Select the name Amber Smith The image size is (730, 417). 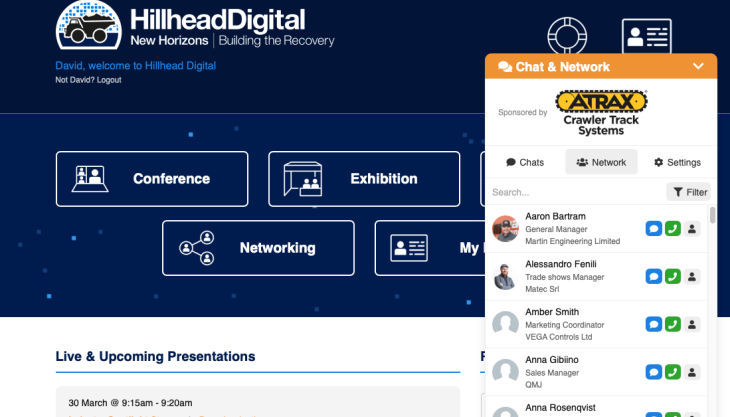click(x=552, y=312)
